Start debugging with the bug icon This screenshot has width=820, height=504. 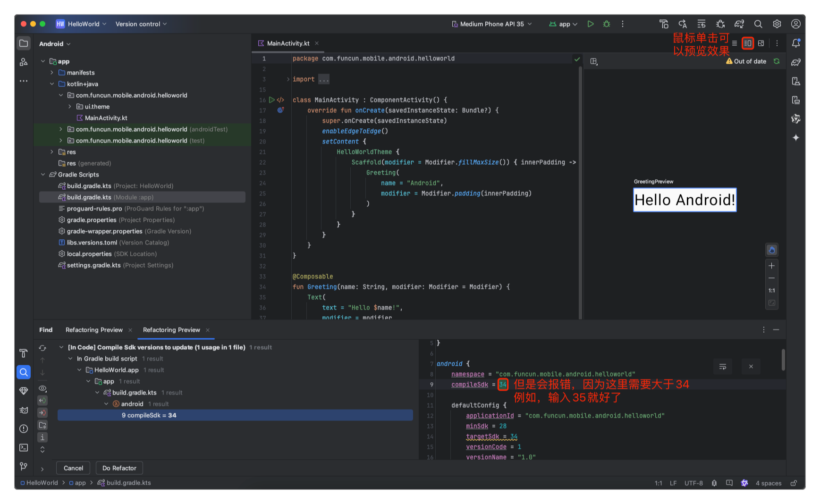pyautogui.click(x=607, y=24)
